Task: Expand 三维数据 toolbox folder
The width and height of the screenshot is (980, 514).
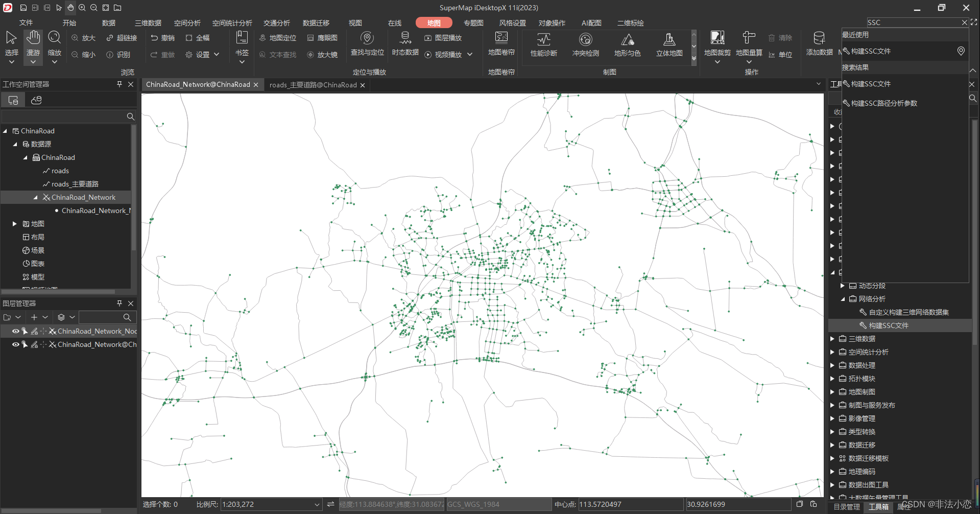Action: tap(832, 339)
